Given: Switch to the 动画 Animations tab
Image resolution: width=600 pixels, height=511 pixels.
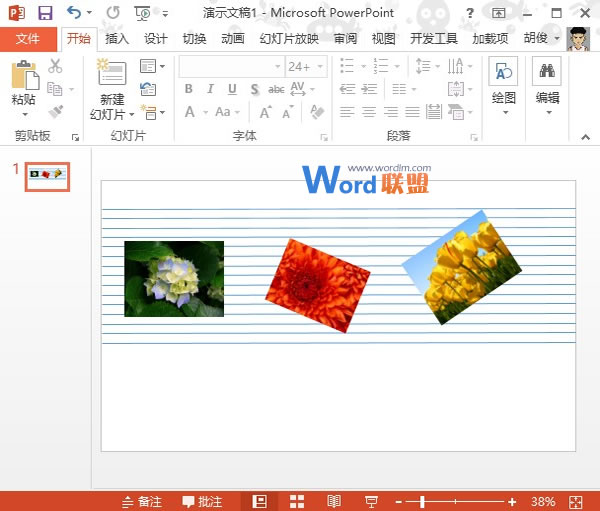Looking at the screenshot, I should coord(233,39).
